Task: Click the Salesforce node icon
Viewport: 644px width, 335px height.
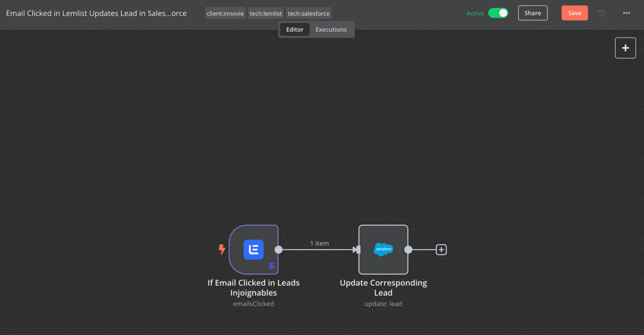Action: 383,250
